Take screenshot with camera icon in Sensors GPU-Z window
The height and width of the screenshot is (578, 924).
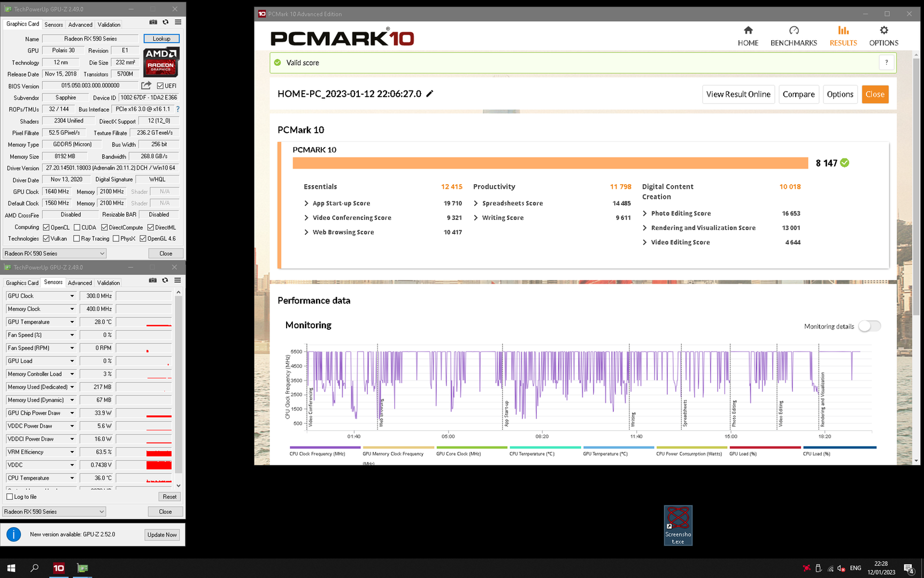pos(152,280)
